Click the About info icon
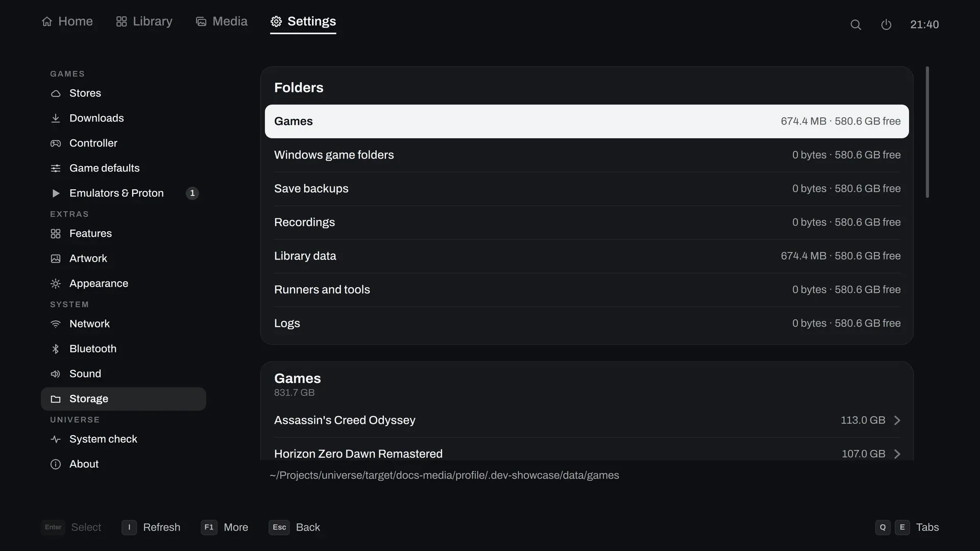This screenshot has width=980, height=551. (56, 464)
